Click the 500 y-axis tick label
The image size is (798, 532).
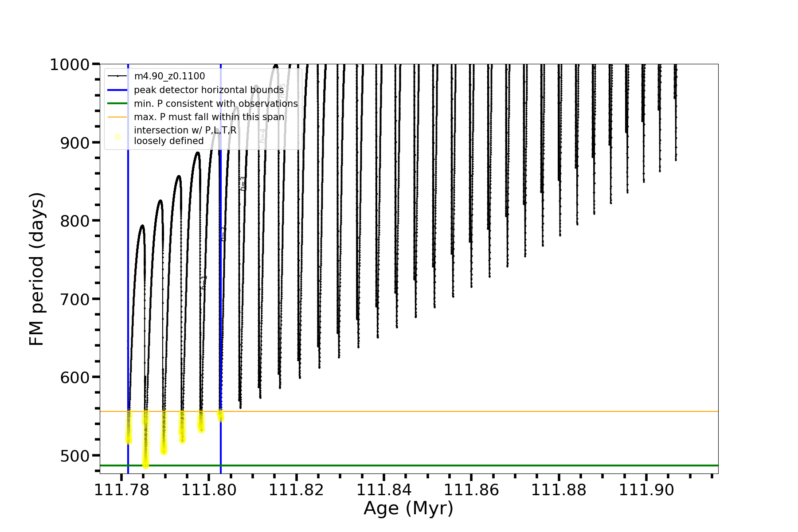click(x=74, y=456)
